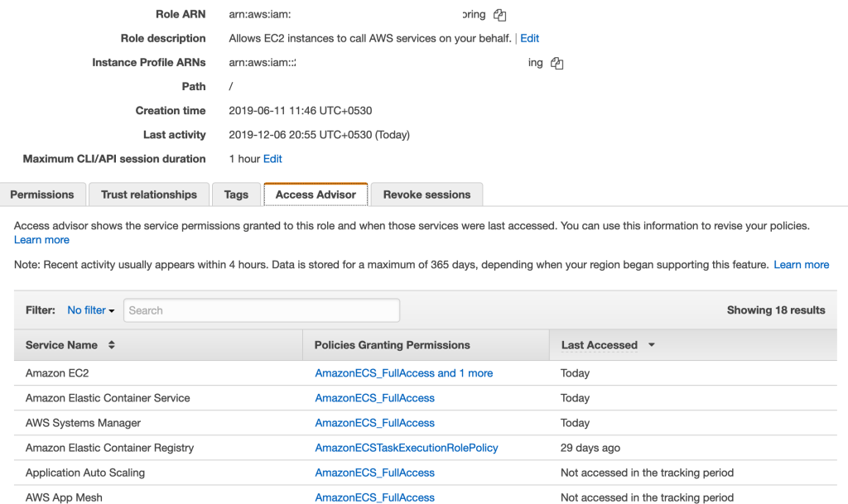The width and height of the screenshot is (848, 504).
Task: Click the Search filter input field
Action: coord(262,310)
